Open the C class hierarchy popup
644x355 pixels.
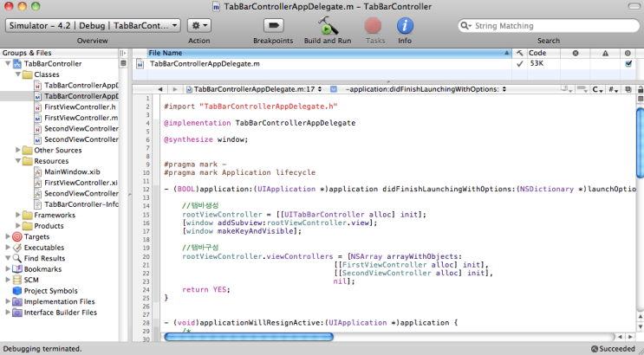pos(597,89)
